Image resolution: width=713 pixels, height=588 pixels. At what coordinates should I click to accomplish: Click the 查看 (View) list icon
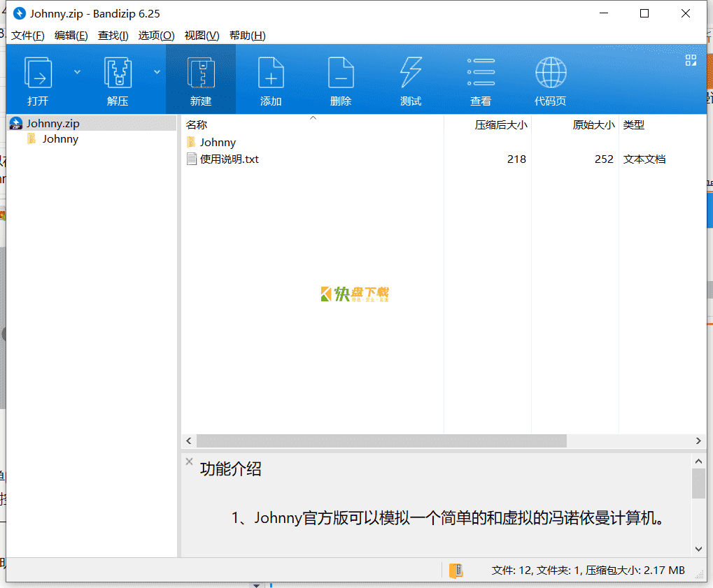pyautogui.click(x=481, y=72)
